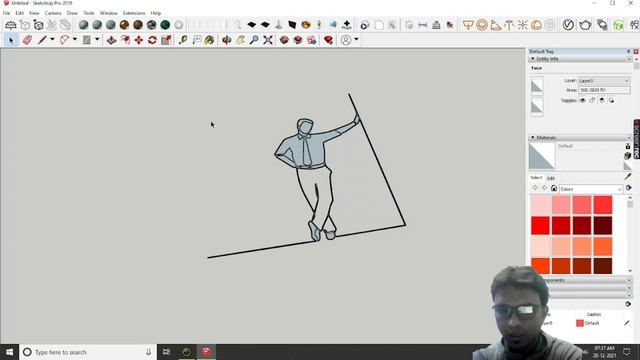Click the materials Details arrow button
640x360 pixels.
click(628, 188)
